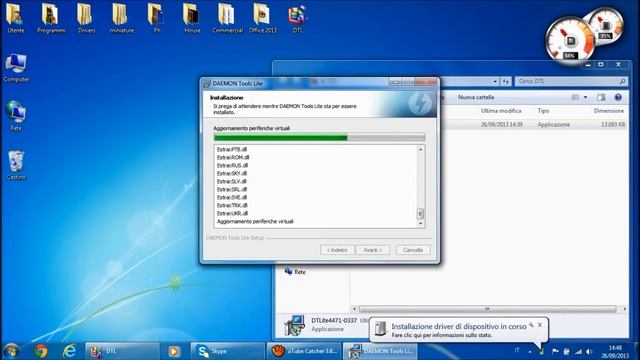
Task: Launch Internet Explorer from taskbar
Action: (69, 351)
